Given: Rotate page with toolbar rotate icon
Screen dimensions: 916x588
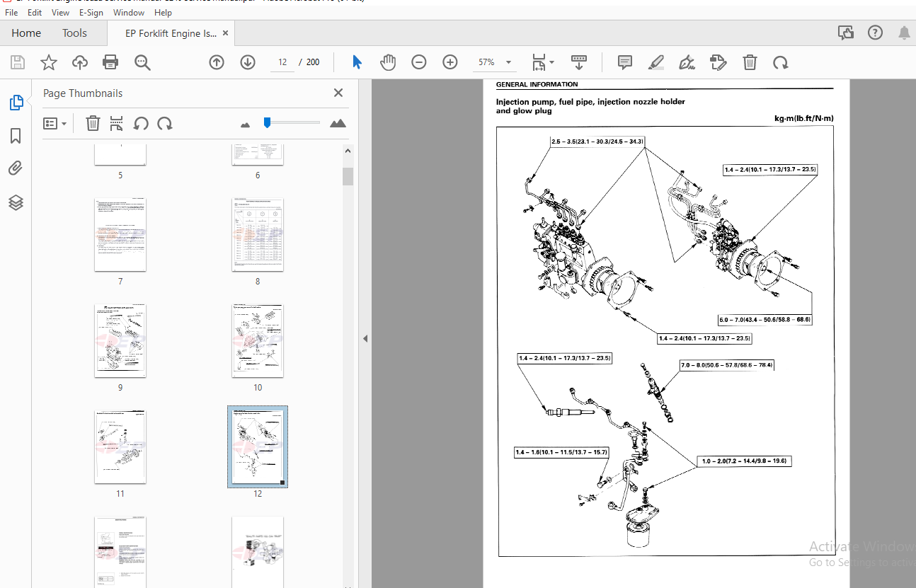Looking at the screenshot, I should point(781,62).
